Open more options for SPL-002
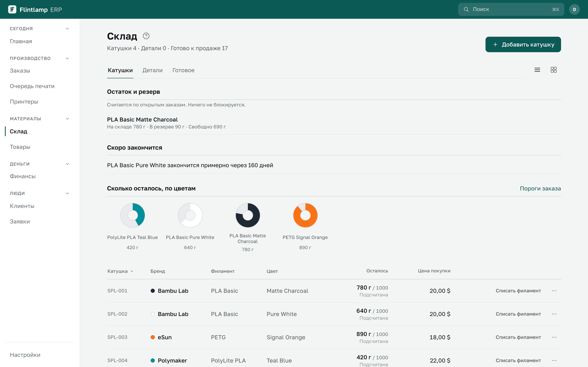Screen dimensions: 588x367 coord(554,314)
